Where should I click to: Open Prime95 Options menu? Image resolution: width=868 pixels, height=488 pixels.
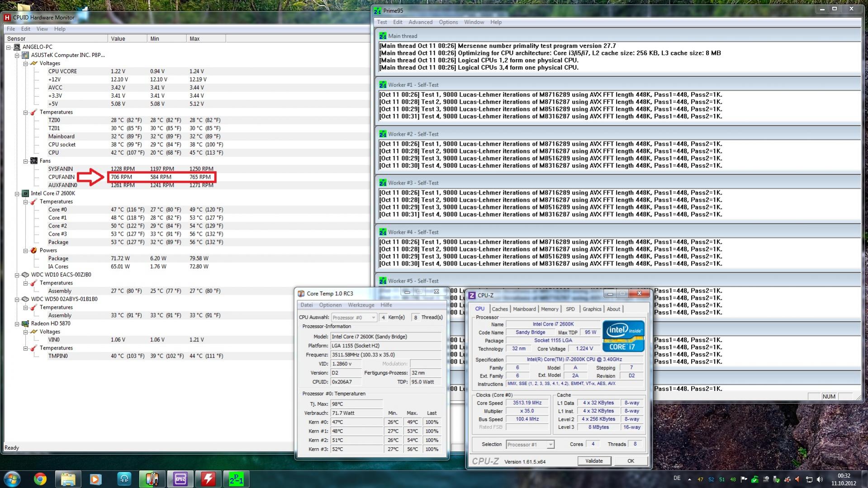[448, 22]
